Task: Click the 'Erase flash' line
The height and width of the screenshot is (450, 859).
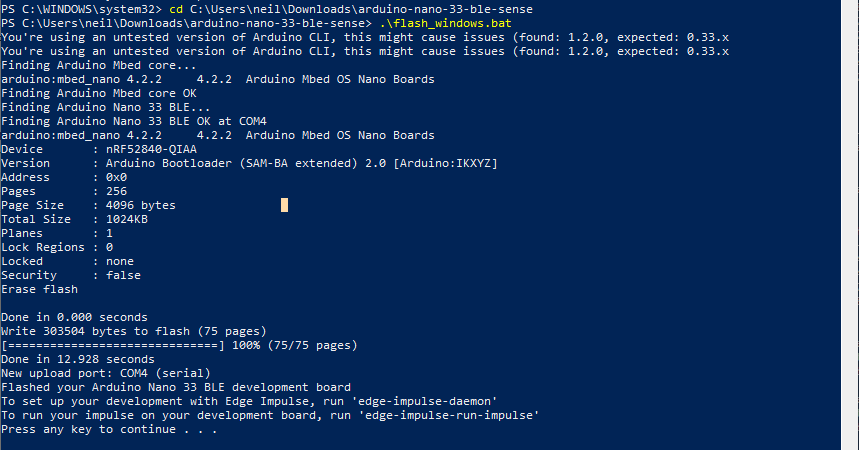Action: tap(39, 289)
